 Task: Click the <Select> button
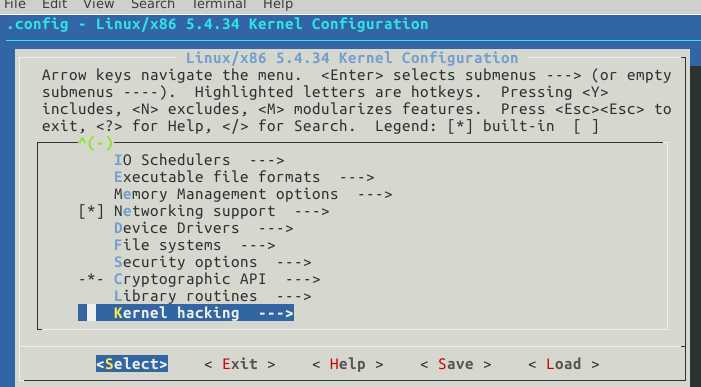click(x=132, y=364)
